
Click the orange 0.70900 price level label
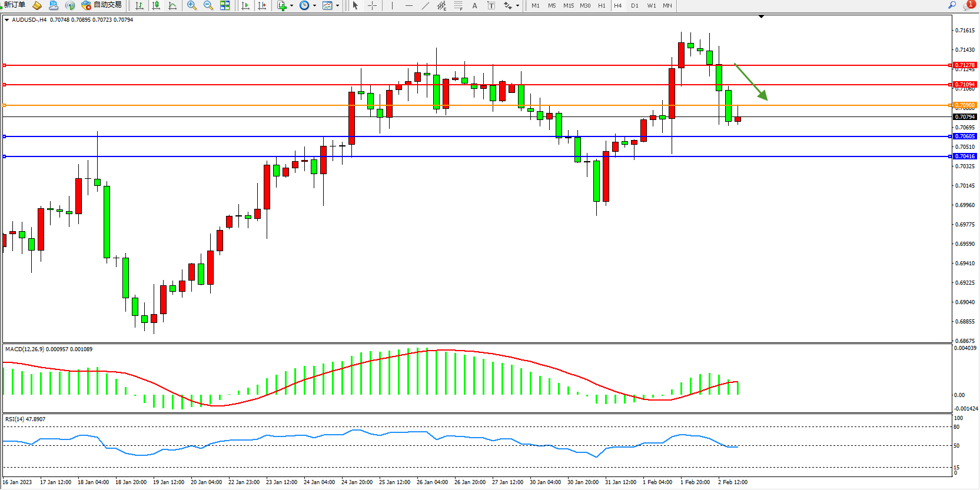pos(965,105)
